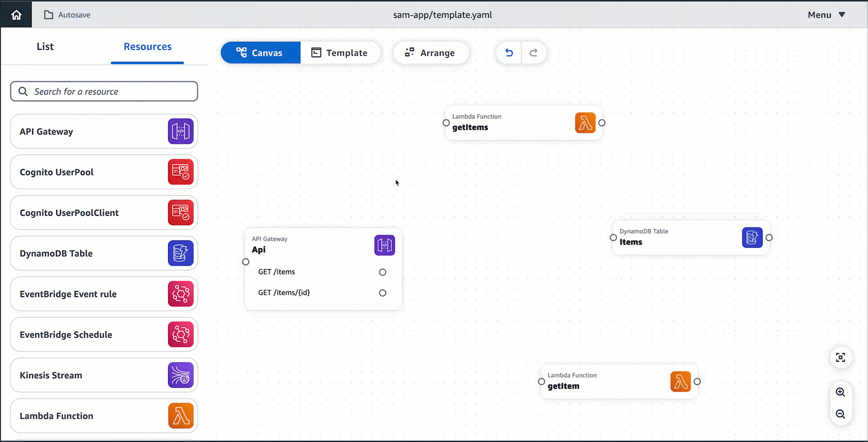This screenshot has height=442, width=868.
Task: Select Kinesis Stream from resource palette
Action: point(104,375)
